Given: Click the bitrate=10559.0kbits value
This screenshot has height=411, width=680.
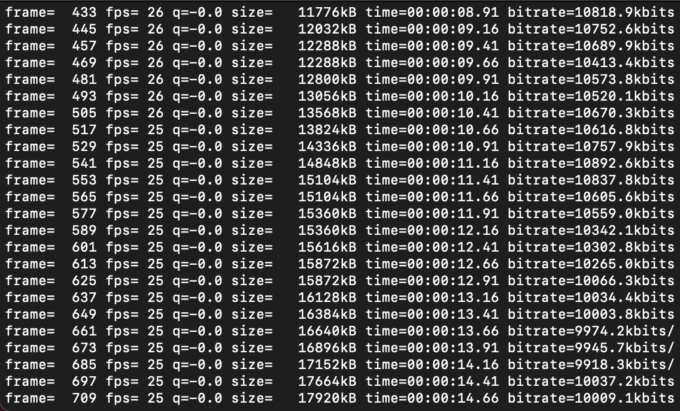Looking at the screenshot, I should [591, 213].
